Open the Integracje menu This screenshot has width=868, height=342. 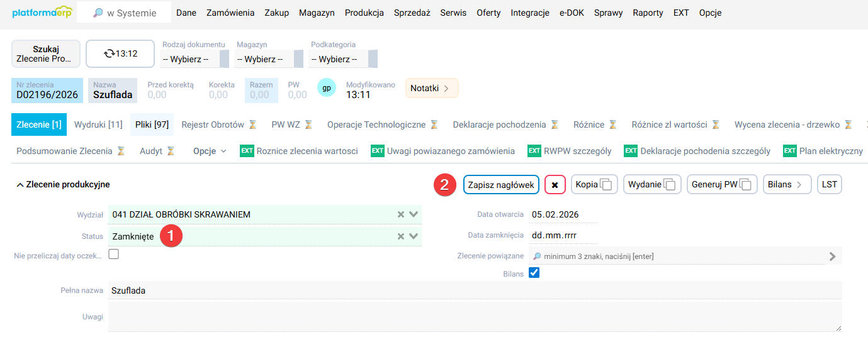tap(530, 13)
